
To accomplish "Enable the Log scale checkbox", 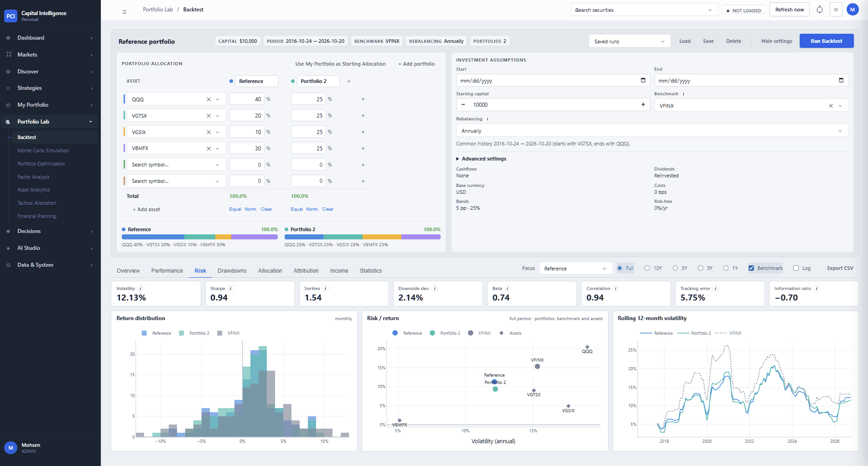I will [x=796, y=268].
